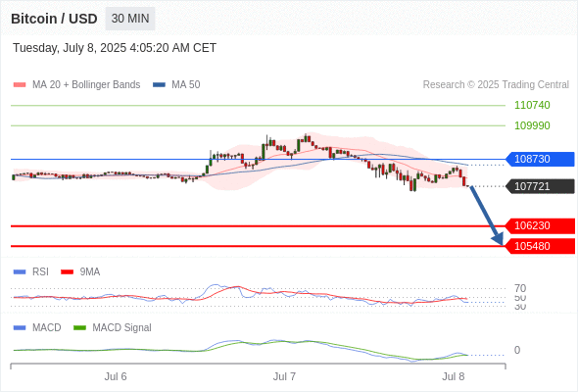
Task: Click the red 105480 support price tag
Action: coord(540,246)
